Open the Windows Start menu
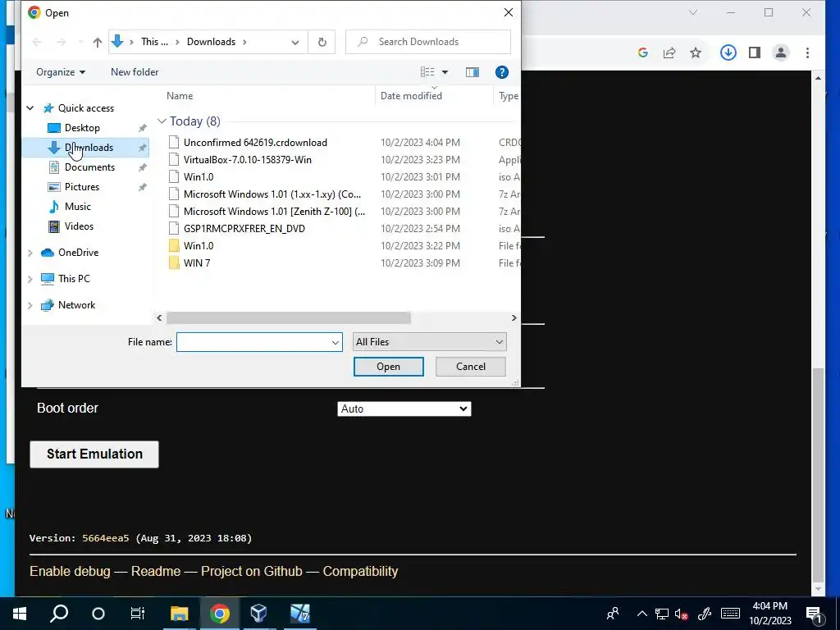Viewport: 840px width, 630px height. click(20, 614)
